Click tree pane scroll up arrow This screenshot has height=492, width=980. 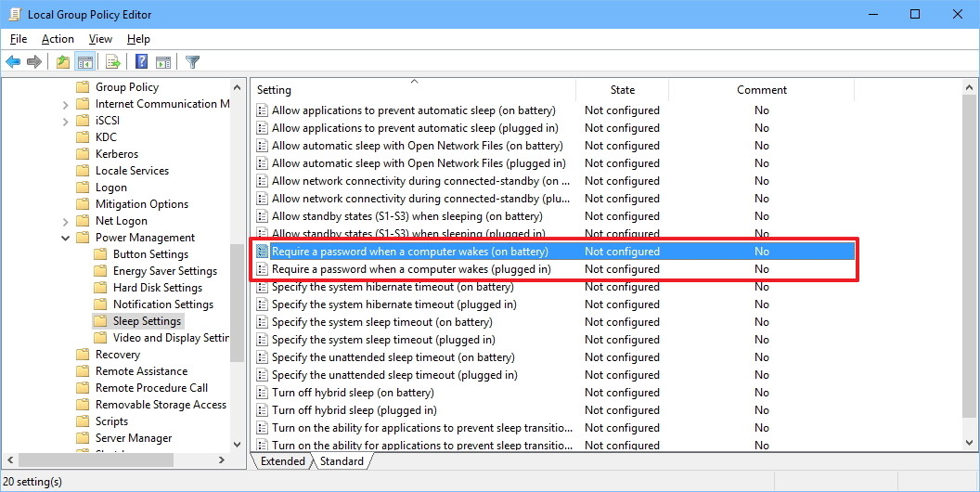(x=237, y=87)
